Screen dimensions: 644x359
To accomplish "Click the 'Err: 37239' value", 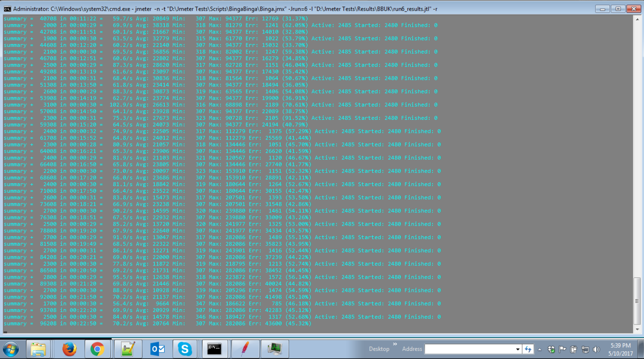I will [x=263, y=257].
